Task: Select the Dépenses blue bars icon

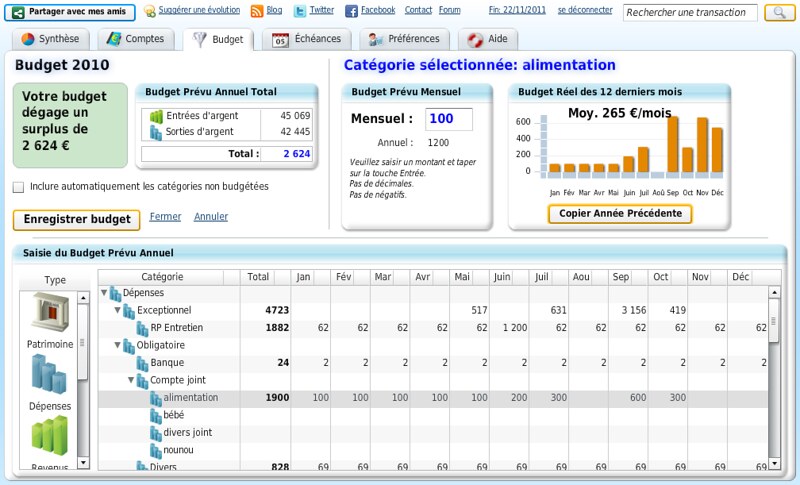Action: point(49,374)
